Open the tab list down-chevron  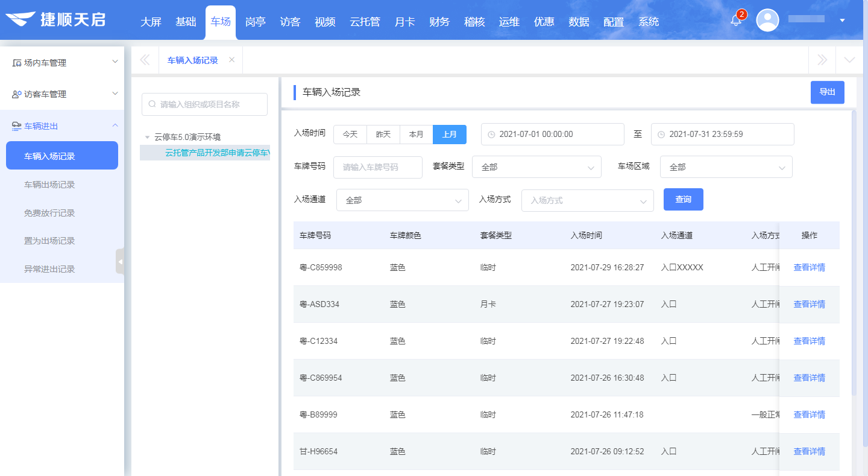pyautogui.click(x=850, y=60)
